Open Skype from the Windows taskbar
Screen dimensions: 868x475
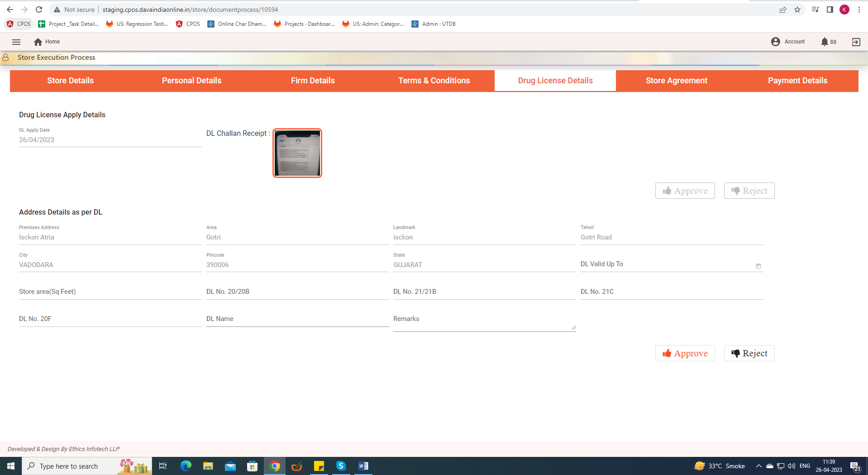point(341,466)
